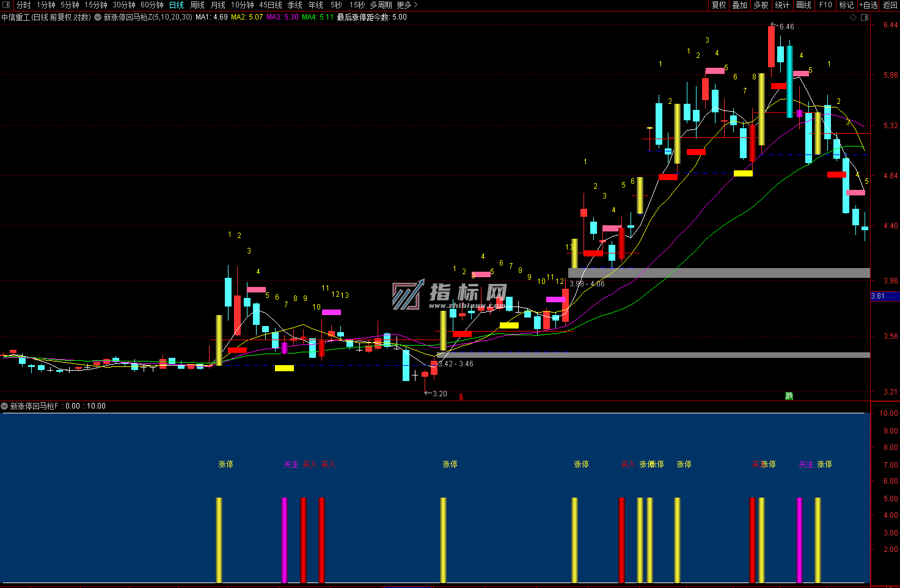Screen dimensions: 900x588
Task: Click the 4.40 price axis label
Action: (x=890, y=226)
